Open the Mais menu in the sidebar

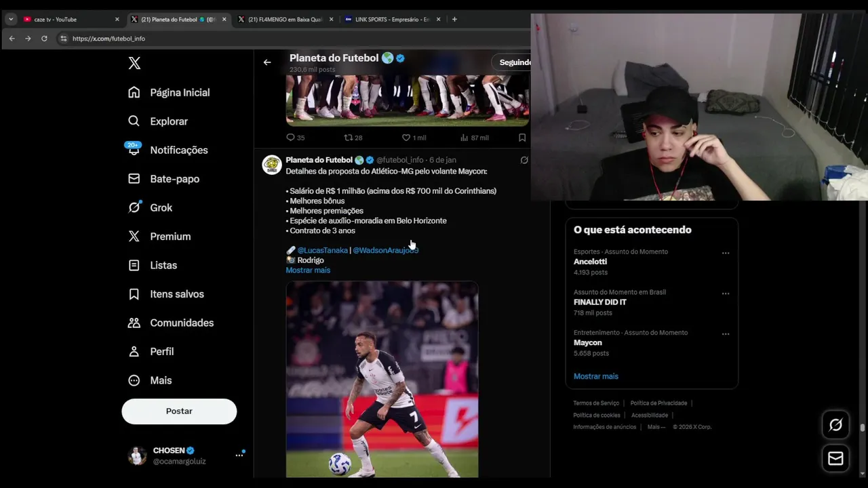point(150,380)
